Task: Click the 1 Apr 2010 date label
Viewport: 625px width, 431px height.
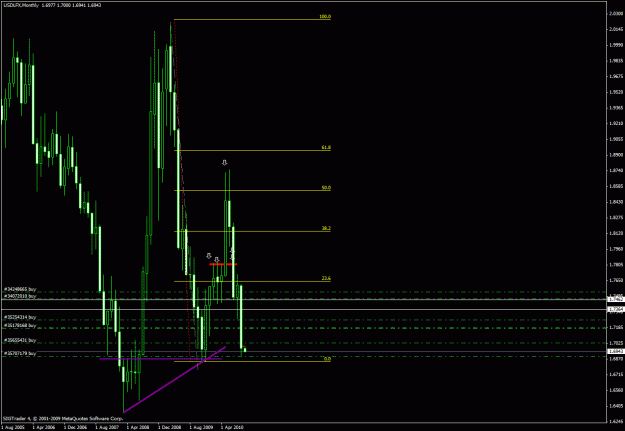Action: coord(232,427)
